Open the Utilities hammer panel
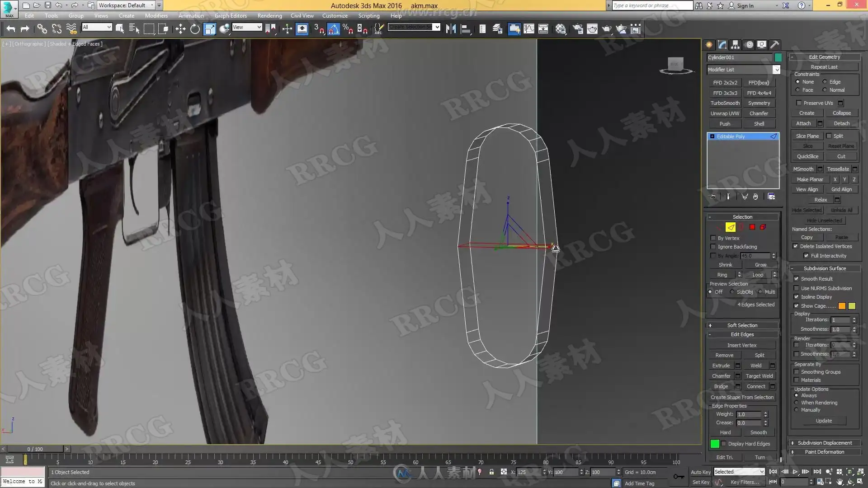868x488 pixels. click(x=774, y=44)
